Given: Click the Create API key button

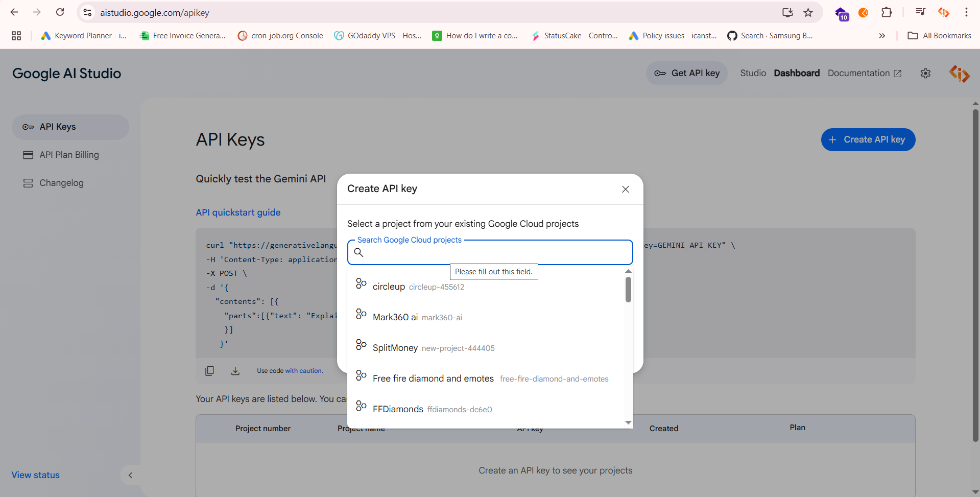Looking at the screenshot, I should click(868, 139).
